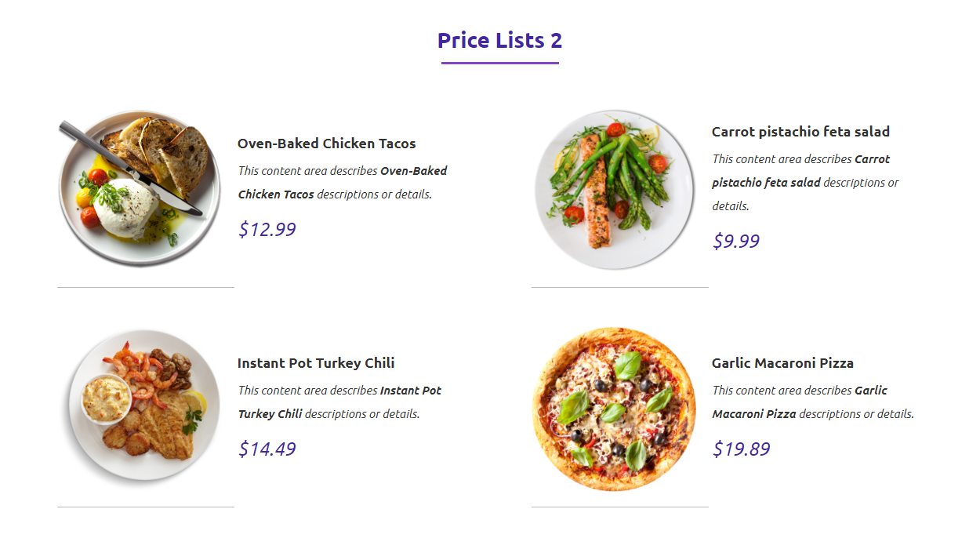The height and width of the screenshot is (549, 980).
Task: Click the Oven-Baked Chicken Tacos dish image
Action: pos(139,189)
